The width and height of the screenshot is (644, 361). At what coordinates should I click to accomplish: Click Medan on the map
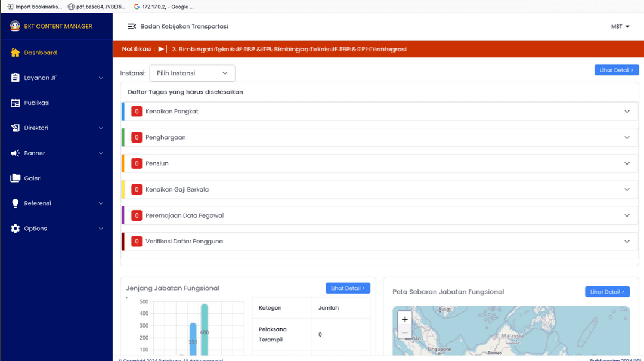tap(413, 338)
